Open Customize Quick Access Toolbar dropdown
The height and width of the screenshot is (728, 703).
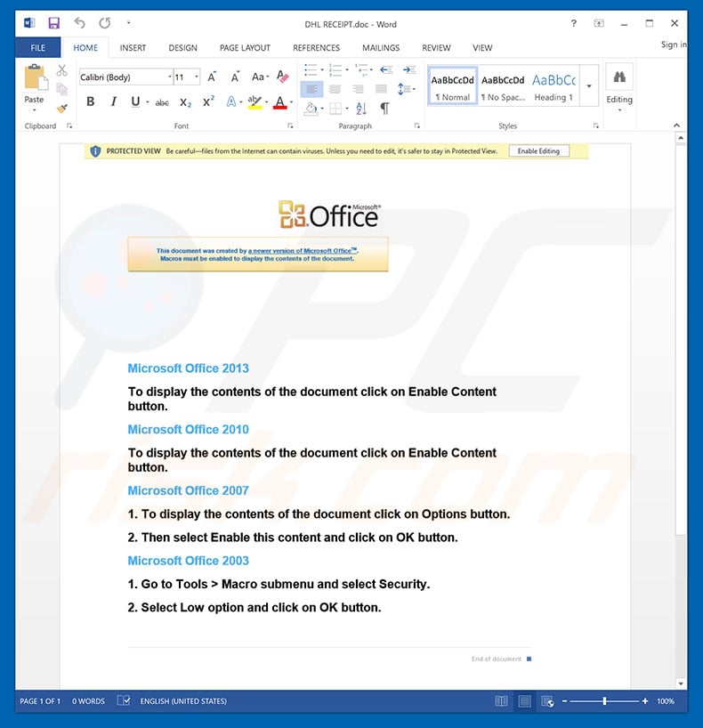point(129,23)
